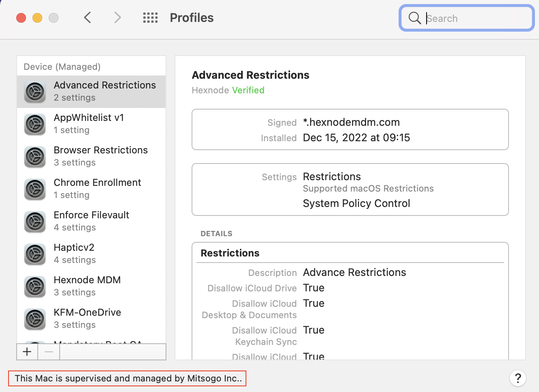Viewport: 539px width, 392px height.
Task: Click the Profiles window title
Action: click(x=192, y=17)
